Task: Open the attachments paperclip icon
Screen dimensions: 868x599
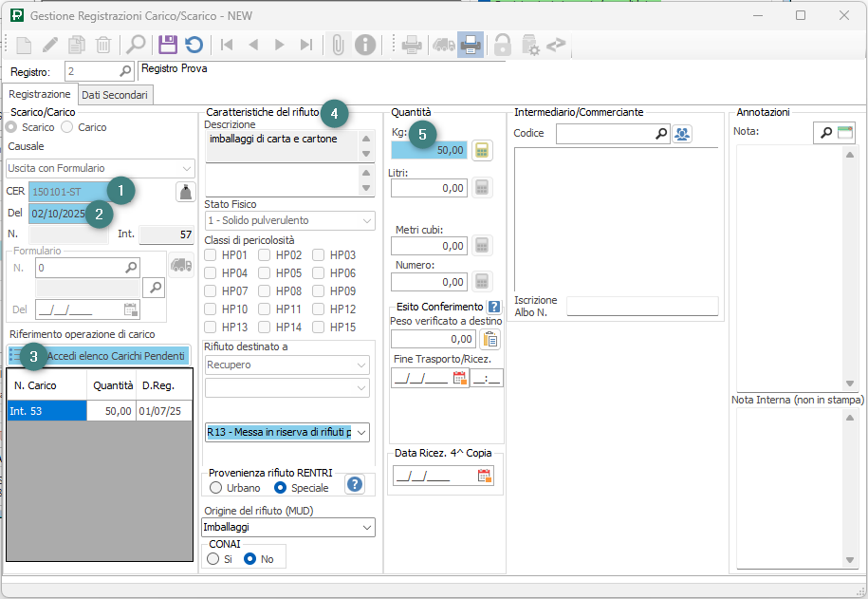Action: pyautogui.click(x=336, y=45)
